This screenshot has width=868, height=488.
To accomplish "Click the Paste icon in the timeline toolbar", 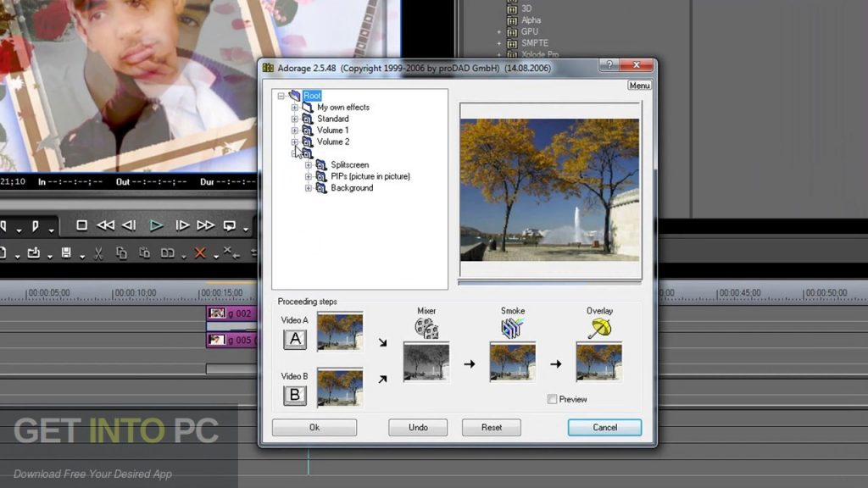I will point(144,253).
